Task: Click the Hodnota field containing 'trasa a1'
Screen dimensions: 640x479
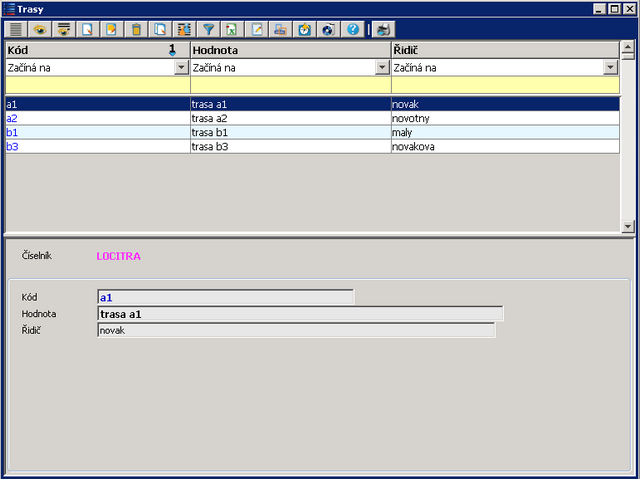Action: 300,314
